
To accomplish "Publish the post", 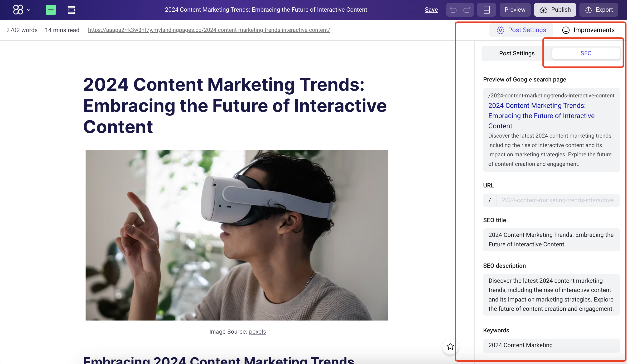I will tap(555, 10).
